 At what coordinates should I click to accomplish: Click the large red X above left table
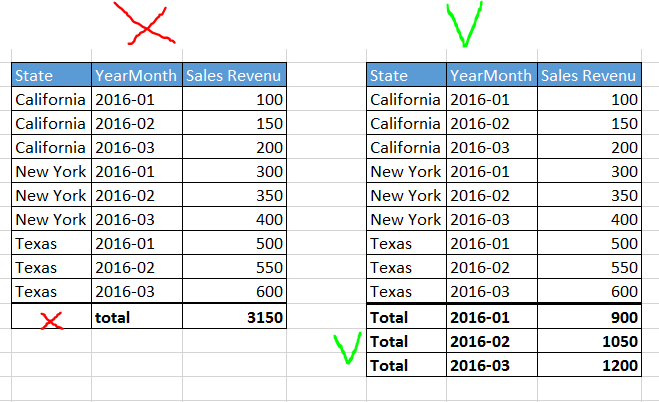tap(145, 23)
